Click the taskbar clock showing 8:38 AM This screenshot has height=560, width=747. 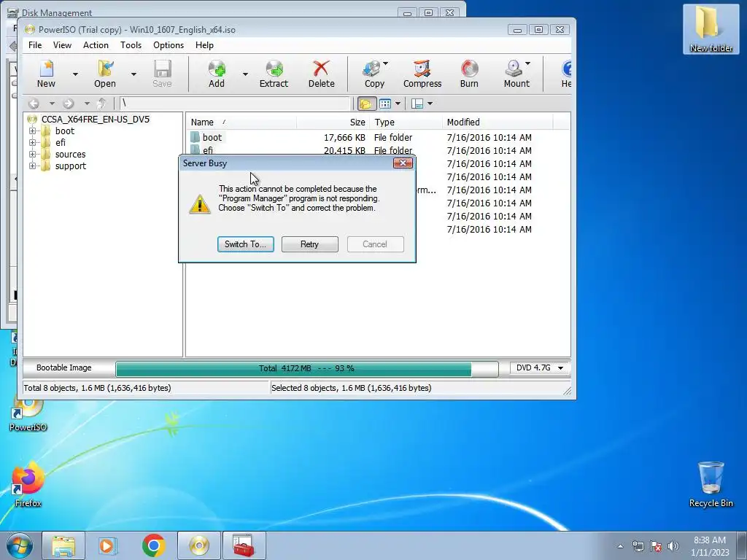[710, 546]
